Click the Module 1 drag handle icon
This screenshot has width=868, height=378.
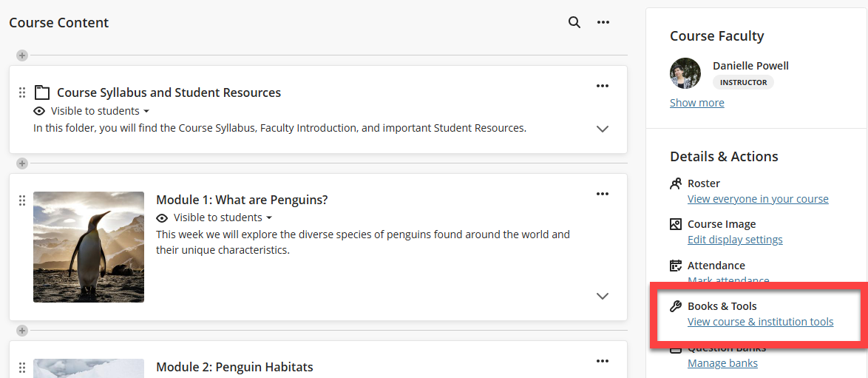22,200
